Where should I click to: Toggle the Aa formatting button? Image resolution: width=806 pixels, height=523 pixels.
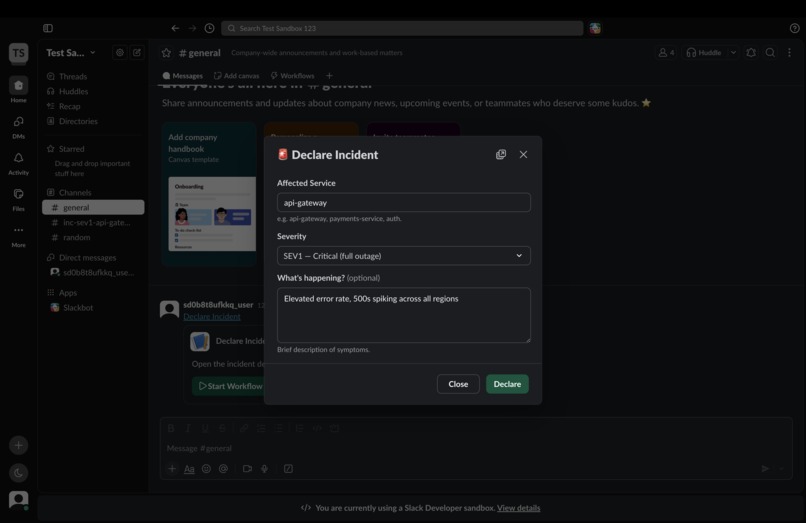click(189, 468)
